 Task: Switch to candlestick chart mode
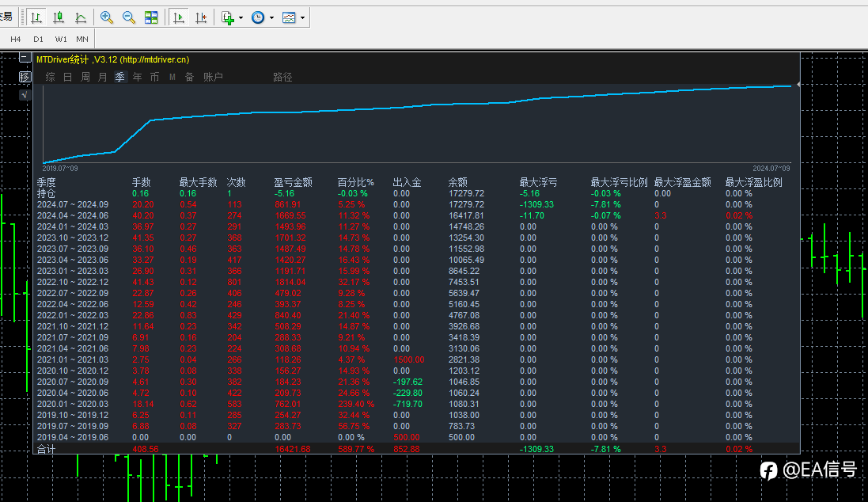[x=58, y=17]
